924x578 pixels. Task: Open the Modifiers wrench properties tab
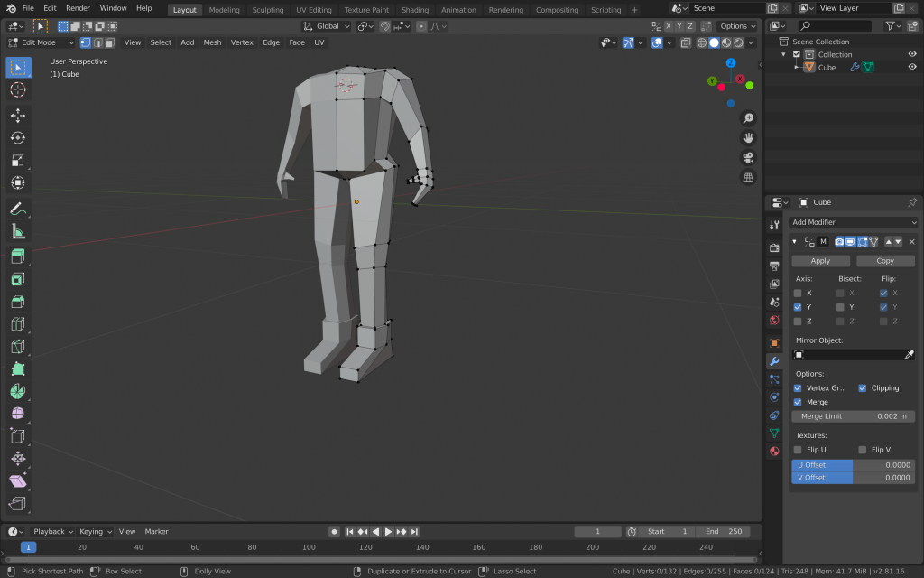pyautogui.click(x=774, y=361)
